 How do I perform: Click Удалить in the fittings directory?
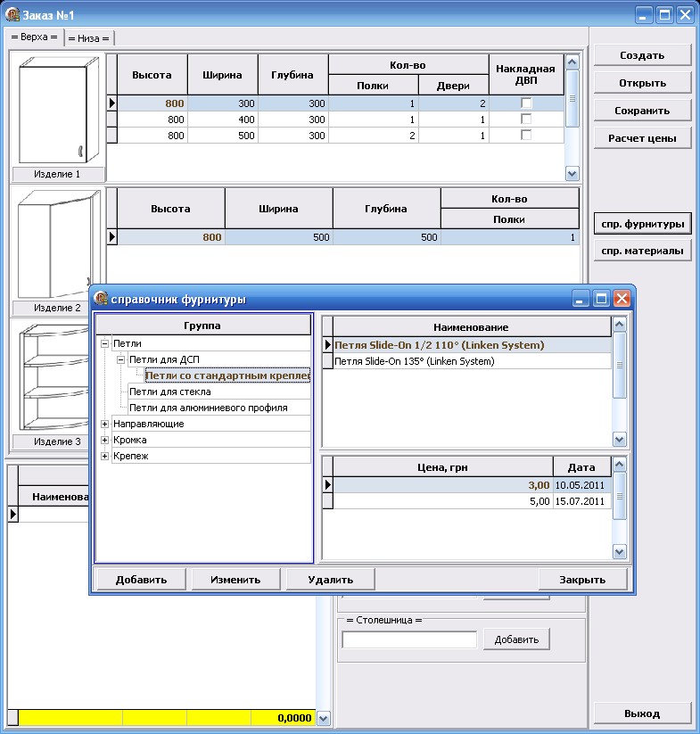tap(330, 580)
